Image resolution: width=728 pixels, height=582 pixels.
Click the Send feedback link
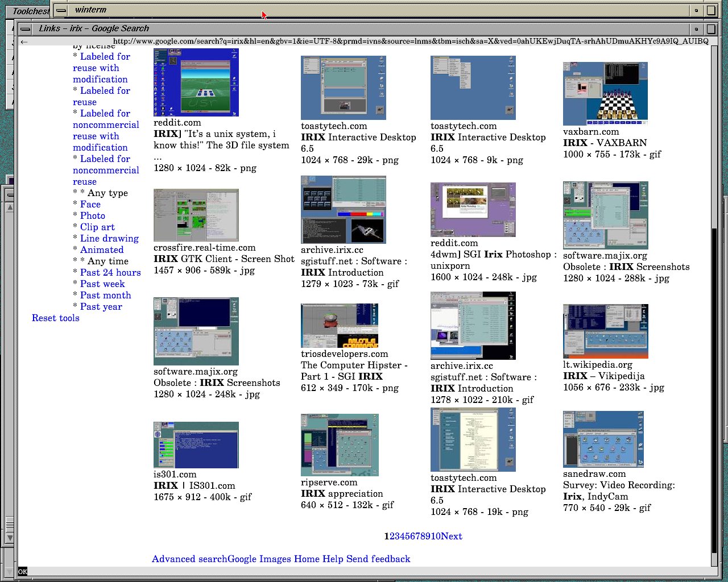pyautogui.click(x=378, y=559)
